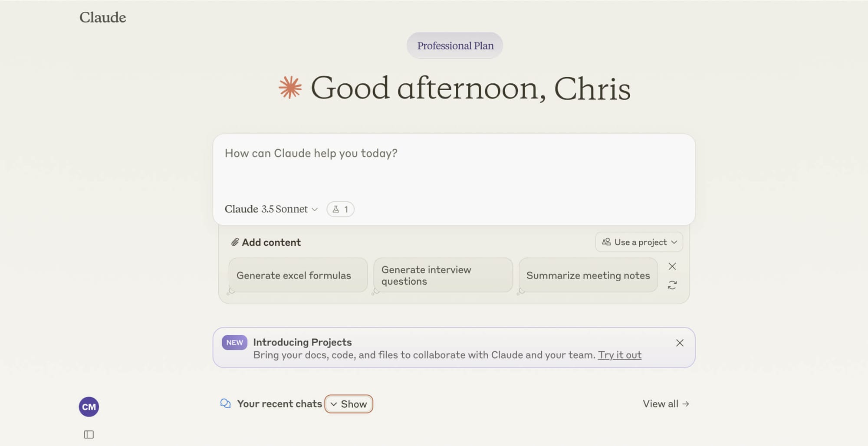Refresh the prompt suggestions

pos(672,285)
